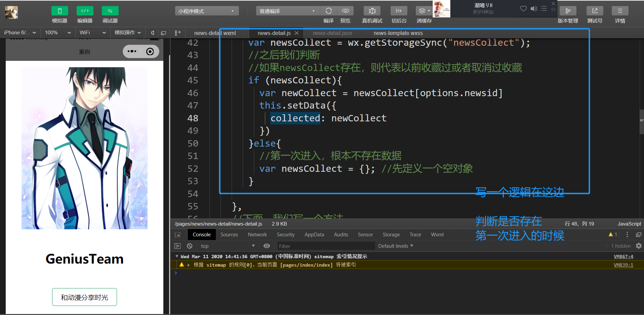Open the Audits tab

341,235
